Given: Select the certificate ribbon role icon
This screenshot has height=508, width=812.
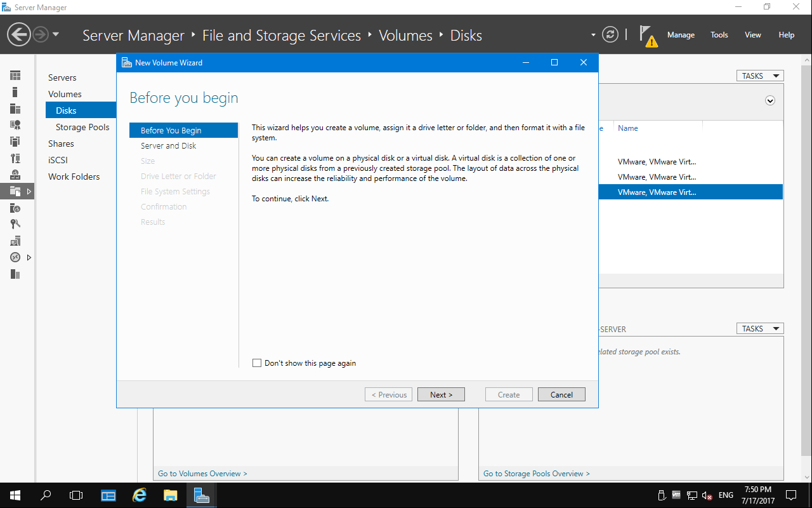Looking at the screenshot, I should tap(15, 125).
